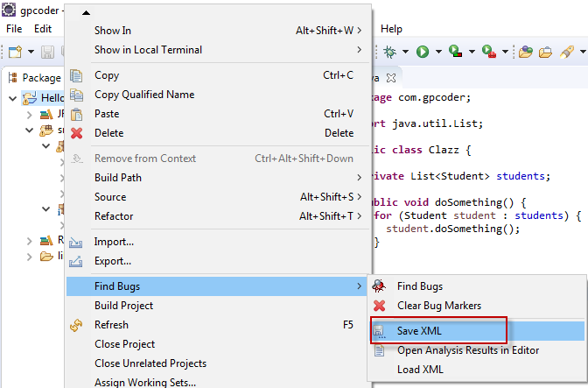Click the Debug bug icon in toolbar
The width and height of the screenshot is (588, 388).
389,53
